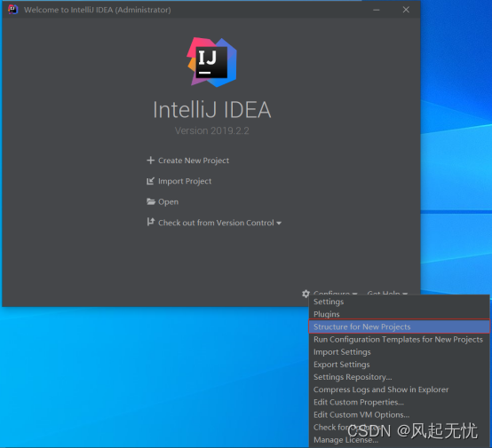Open Settings Repository... entry
492x448 pixels.
tap(399, 377)
